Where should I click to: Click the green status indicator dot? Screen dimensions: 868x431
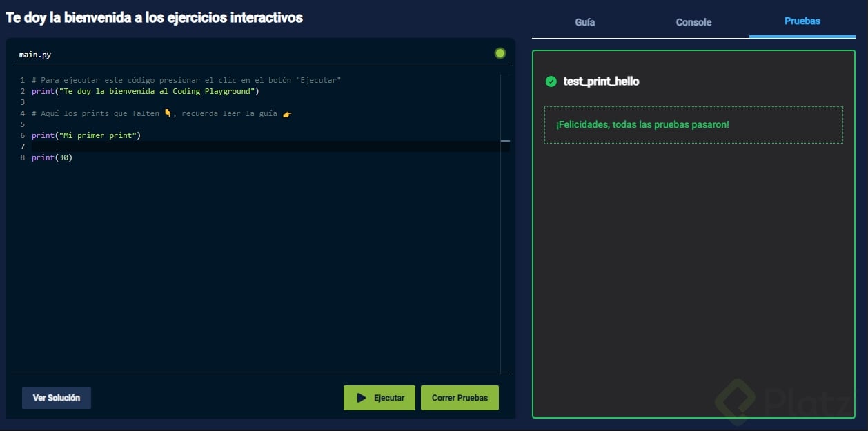click(500, 53)
